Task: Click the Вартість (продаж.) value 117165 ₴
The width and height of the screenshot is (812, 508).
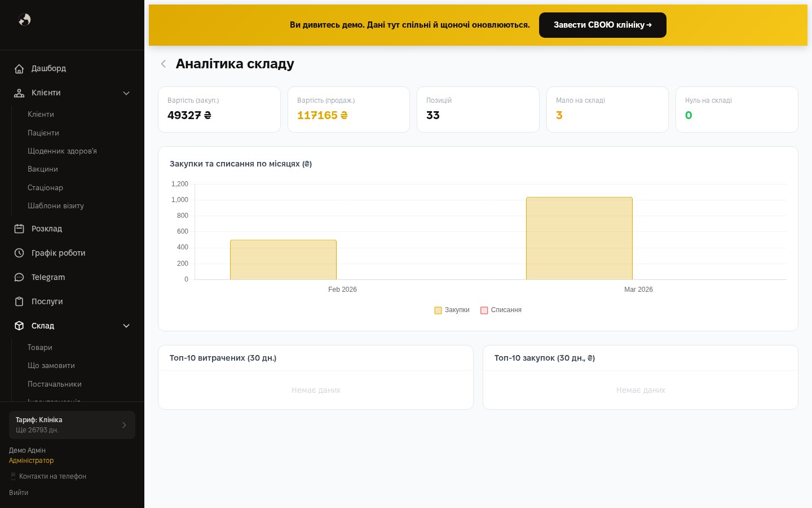Action: 323,115
